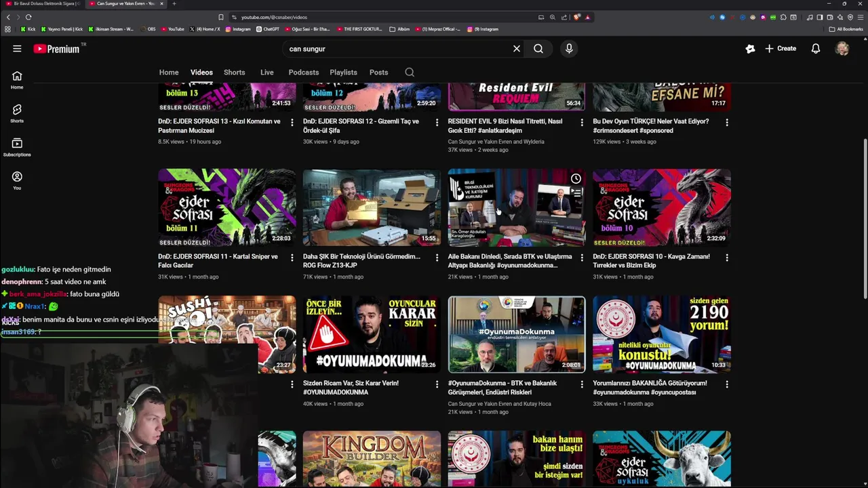Open the ChatGPT bookmark
This screenshot has height=488, width=868.
click(268, 29)
